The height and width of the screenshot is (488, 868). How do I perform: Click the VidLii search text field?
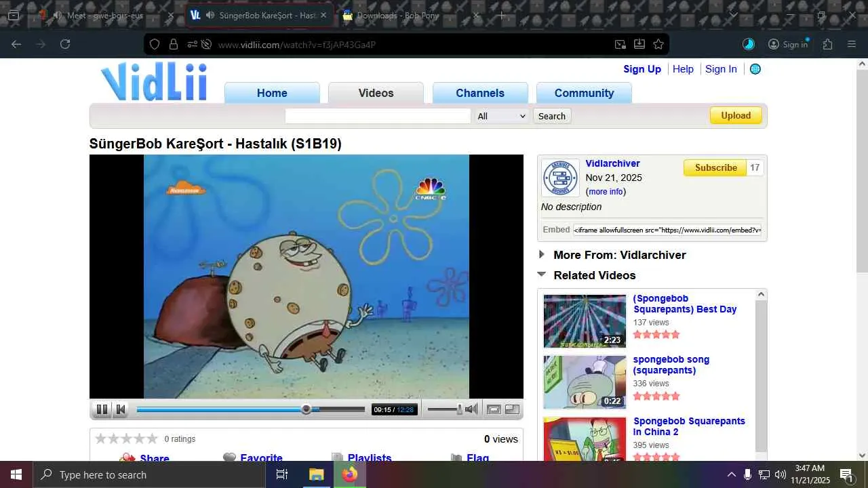click(378, 116)
